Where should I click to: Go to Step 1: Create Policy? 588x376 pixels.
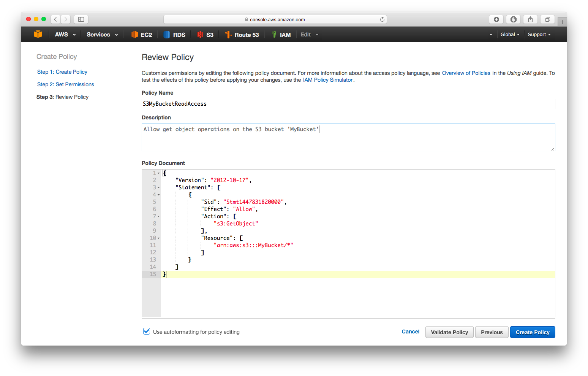click(x=62, y=72)
